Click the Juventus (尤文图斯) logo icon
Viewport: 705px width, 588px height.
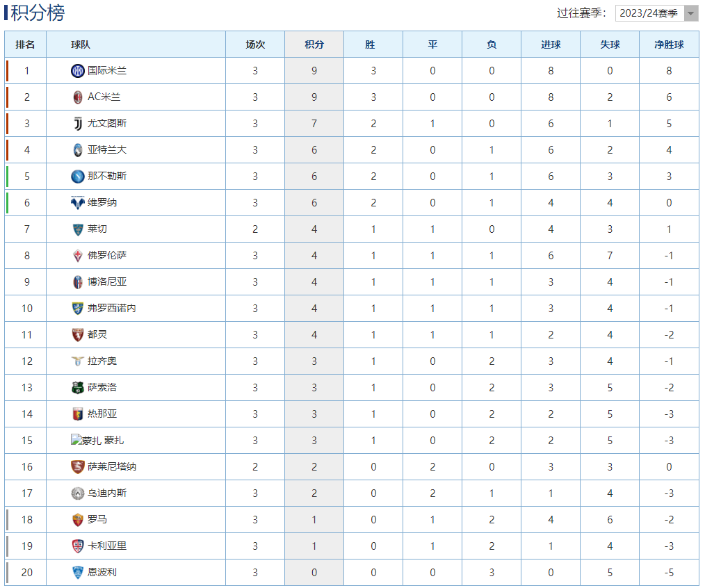(x=78, y=124)
